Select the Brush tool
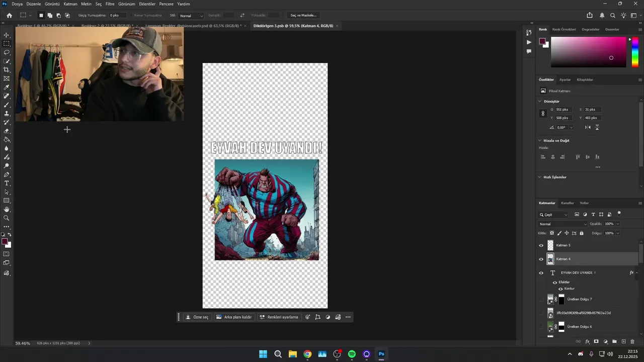Viewport: 644px width, 362px height. point(7,105)
